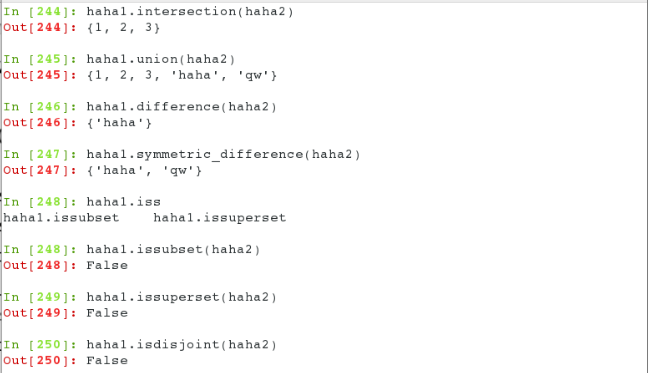Click the In [250] prompt label
The width and height of the screenshot is (650, 373).
pyautogui.click(x=40, y=345)
